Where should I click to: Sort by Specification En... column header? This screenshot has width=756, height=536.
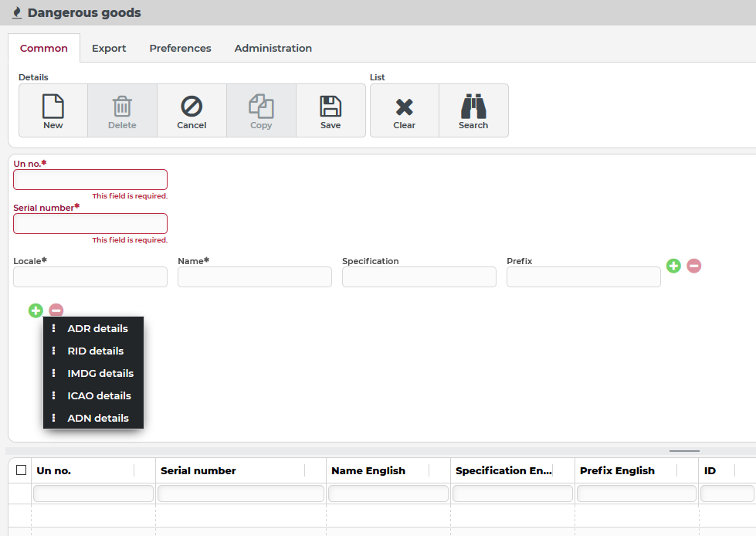click(x=503, y=470)
